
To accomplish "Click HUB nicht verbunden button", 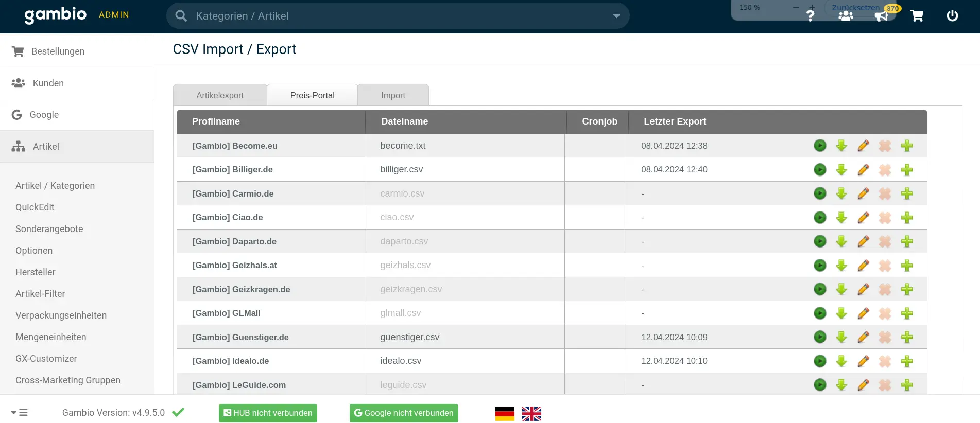I will click(268, 413).
